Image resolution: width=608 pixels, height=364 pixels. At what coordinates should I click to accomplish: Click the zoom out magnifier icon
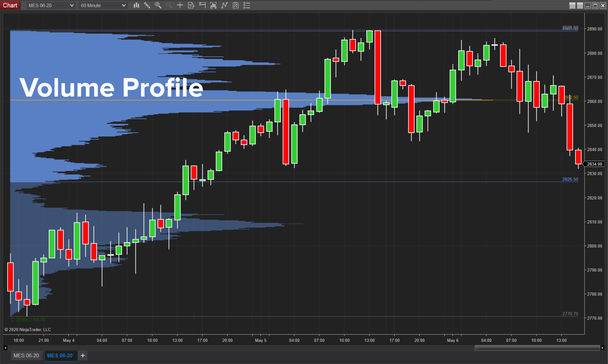point(169,5)
